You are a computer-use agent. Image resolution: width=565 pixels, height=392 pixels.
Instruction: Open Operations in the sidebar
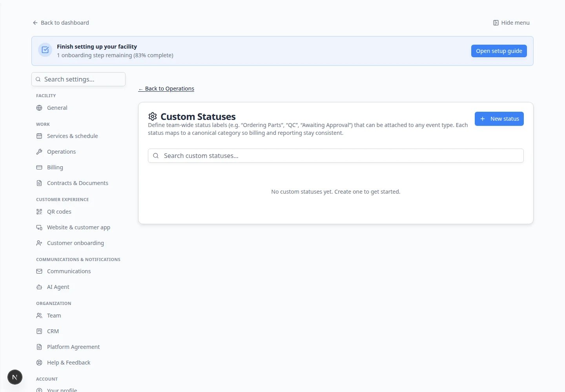point(78,152)
